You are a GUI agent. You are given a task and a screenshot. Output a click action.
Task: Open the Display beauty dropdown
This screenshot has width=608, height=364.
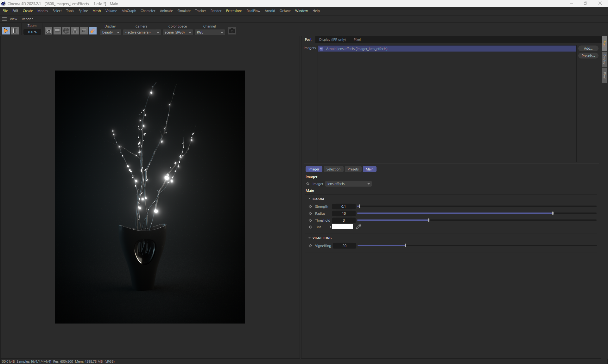[x=111, y=32]
